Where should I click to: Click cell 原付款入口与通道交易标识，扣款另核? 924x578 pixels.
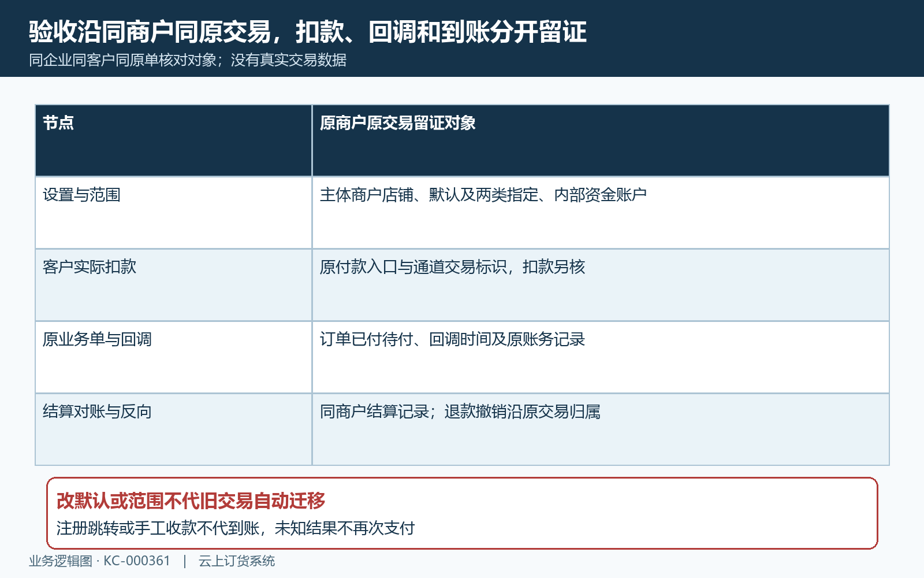pos(601,285)
